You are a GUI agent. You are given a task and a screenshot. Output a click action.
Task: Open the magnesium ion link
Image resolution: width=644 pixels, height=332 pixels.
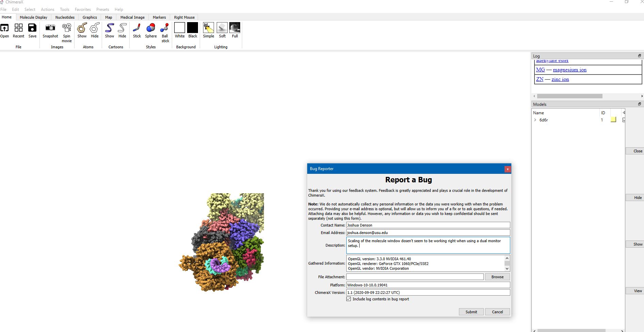(x=569, y=70)
